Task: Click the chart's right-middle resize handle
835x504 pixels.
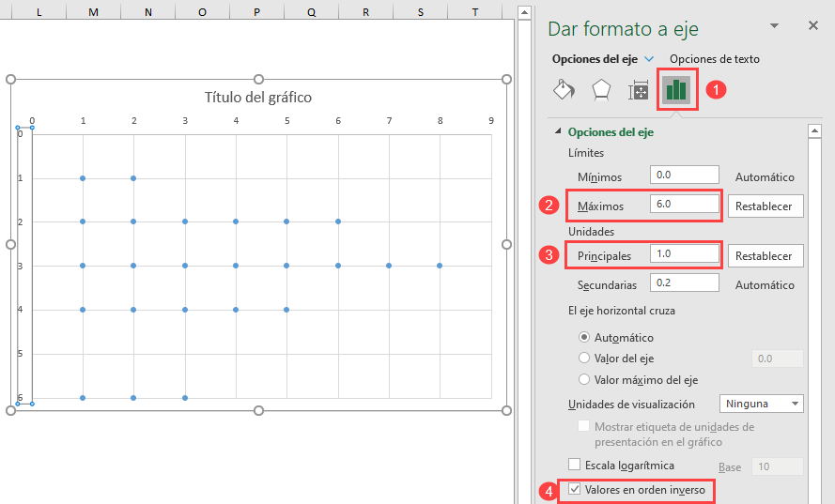Action: (x=506, y=244)
